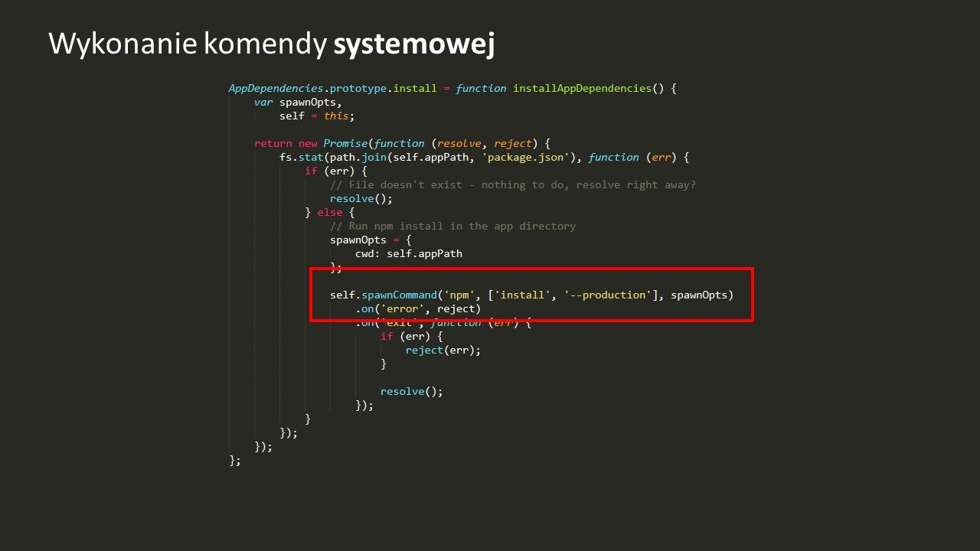980x551 pixels.
Task: Click the 'package.json' string
Action: click(527, 157)
